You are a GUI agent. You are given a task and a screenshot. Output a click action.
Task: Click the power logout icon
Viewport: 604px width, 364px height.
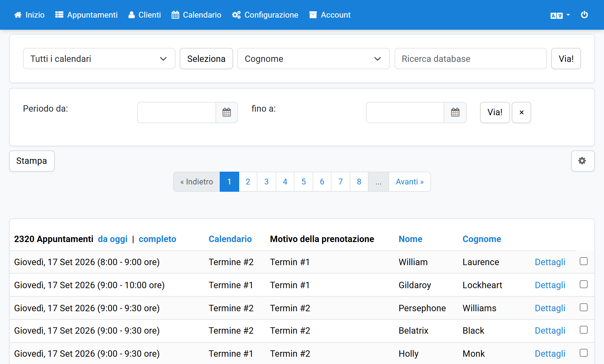coord(584,15)
